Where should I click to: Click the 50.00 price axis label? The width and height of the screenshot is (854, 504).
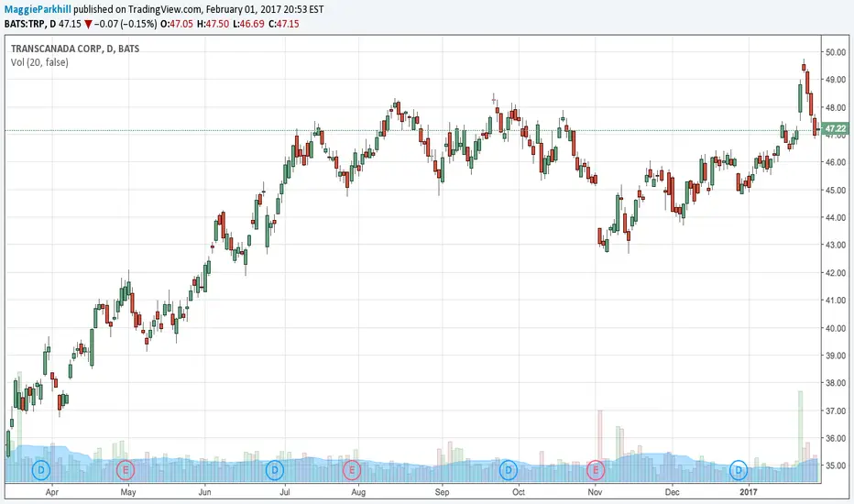836,52
